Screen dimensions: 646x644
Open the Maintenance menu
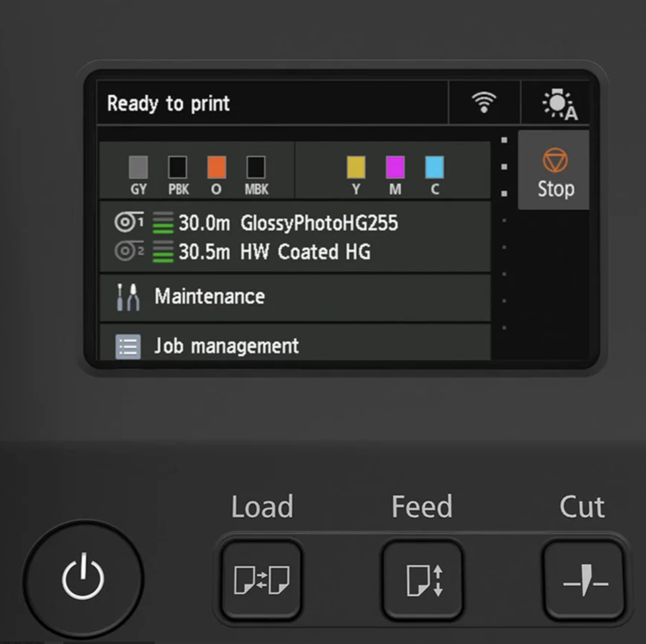coord(295,297)
